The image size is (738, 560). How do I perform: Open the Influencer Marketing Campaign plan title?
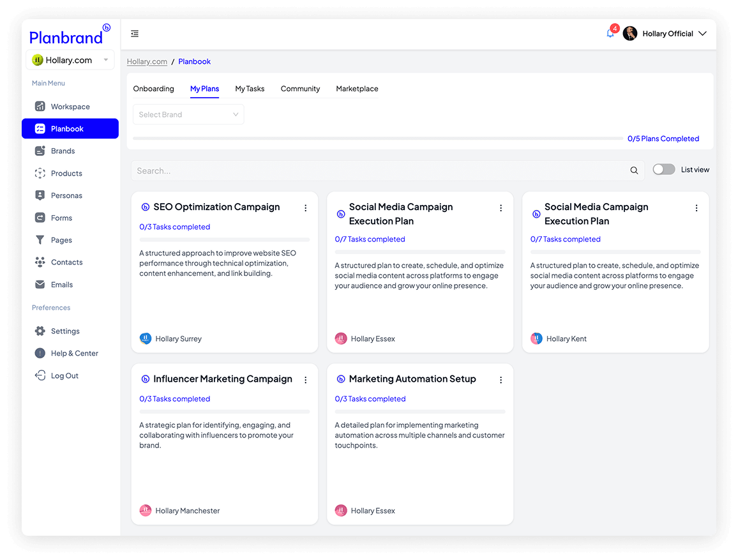[222, 379]
